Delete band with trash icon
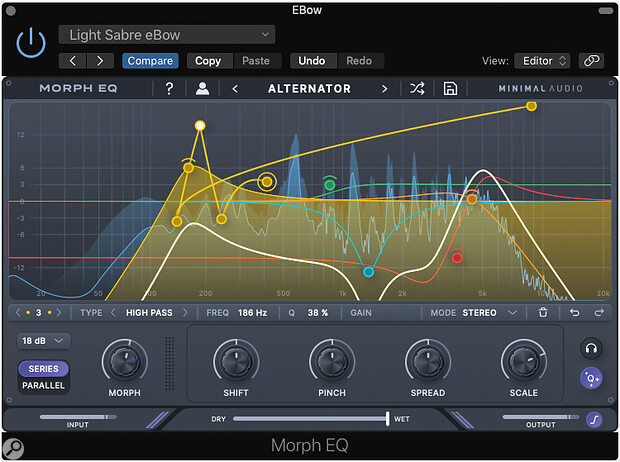The width and height of the screenshot is (620, 462). (543, 312)
